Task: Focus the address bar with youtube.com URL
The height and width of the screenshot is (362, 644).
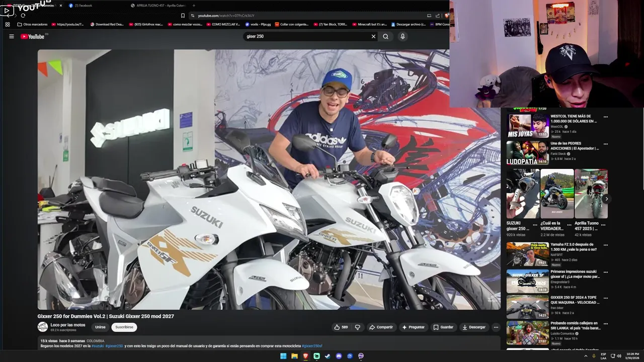Action: 307,16
